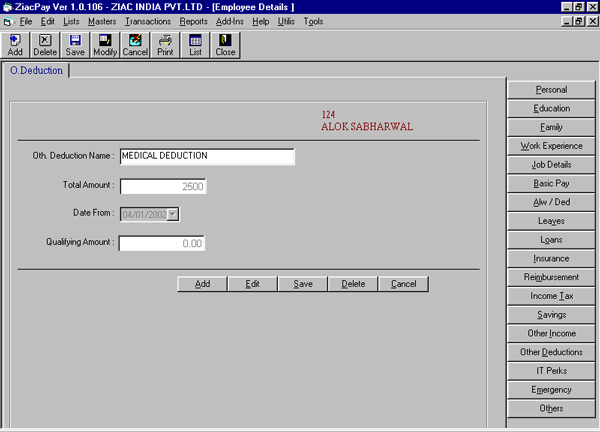
Task: Open the Income Tax section
Action: coord(551,296)
